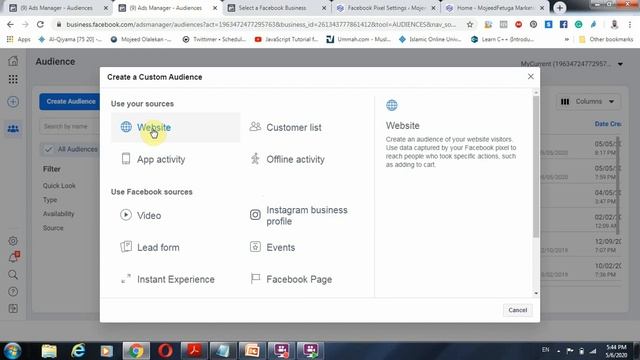Open the Columns dropdown
This screenshot has height=360, width=640.
click(588, 101)
